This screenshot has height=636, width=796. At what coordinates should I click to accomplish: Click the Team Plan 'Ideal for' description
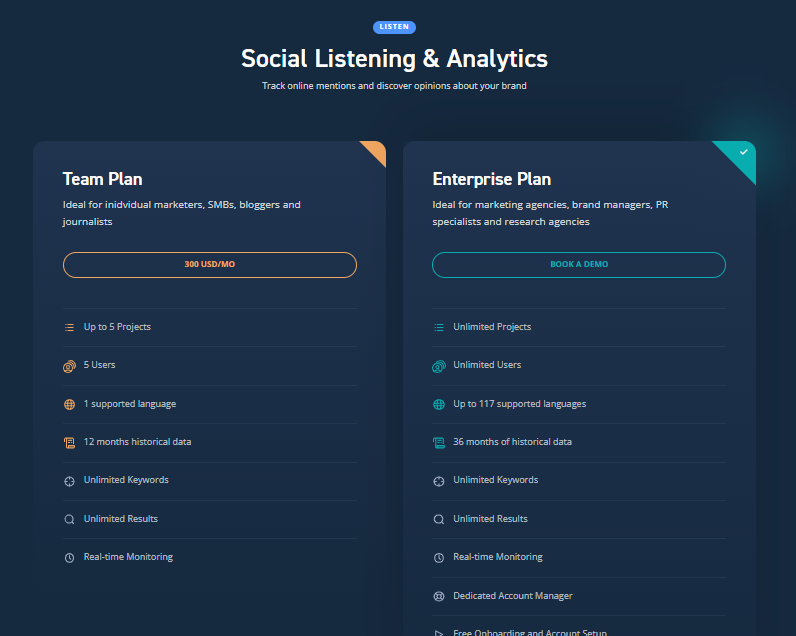pyautogui.click(x=182, y=213)
